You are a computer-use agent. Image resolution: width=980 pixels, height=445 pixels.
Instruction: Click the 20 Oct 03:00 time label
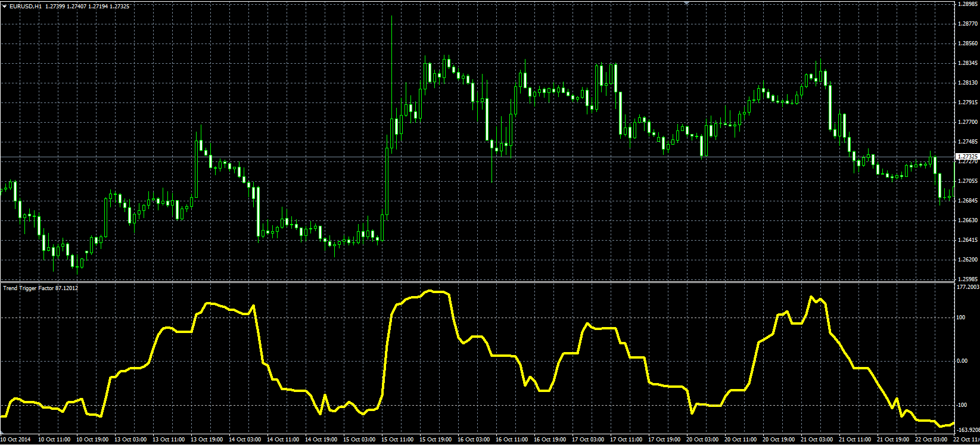[702, 440]
